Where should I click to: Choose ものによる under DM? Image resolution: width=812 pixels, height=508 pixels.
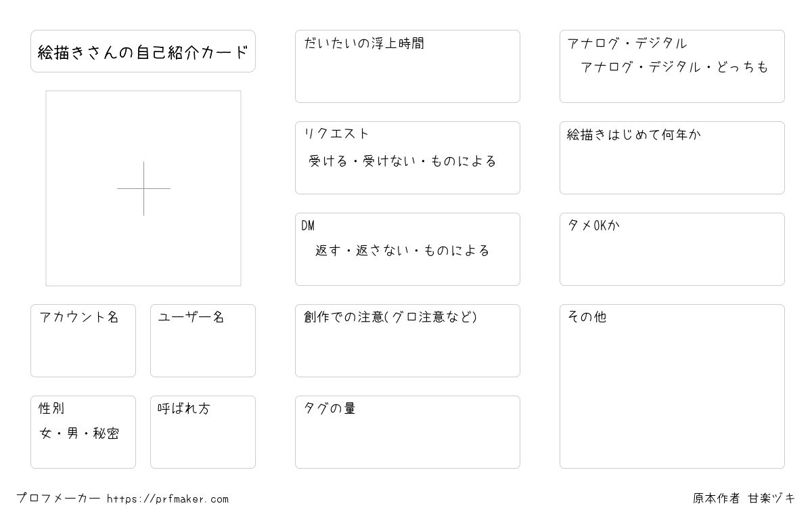coord(457,251)
